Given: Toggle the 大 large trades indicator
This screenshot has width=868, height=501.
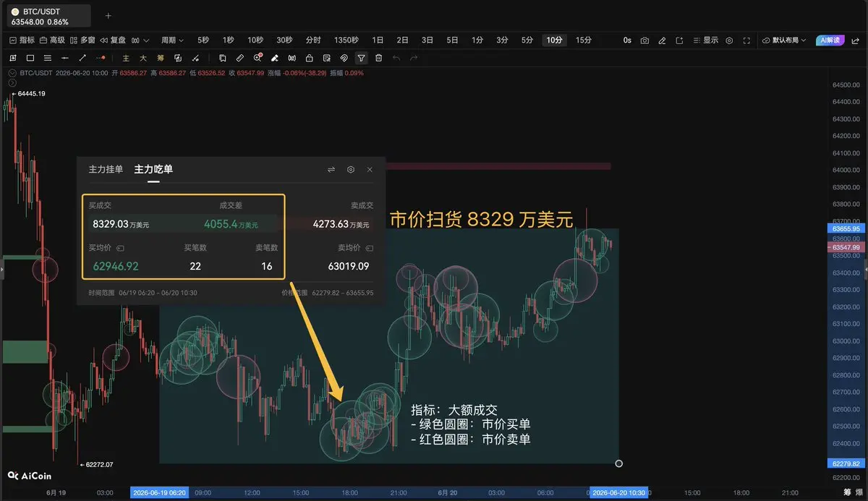Looking at the screenshot, I should (x=143, y=58).
